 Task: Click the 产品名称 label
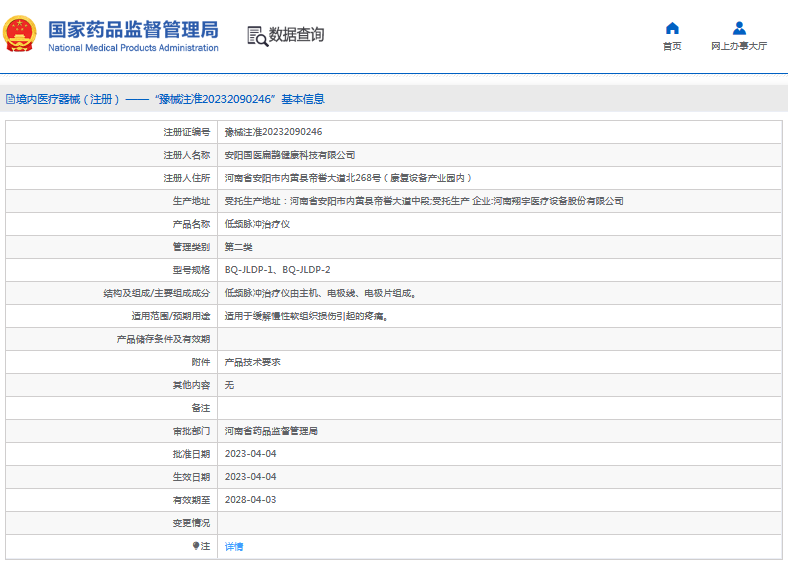[x=191, y=224]
